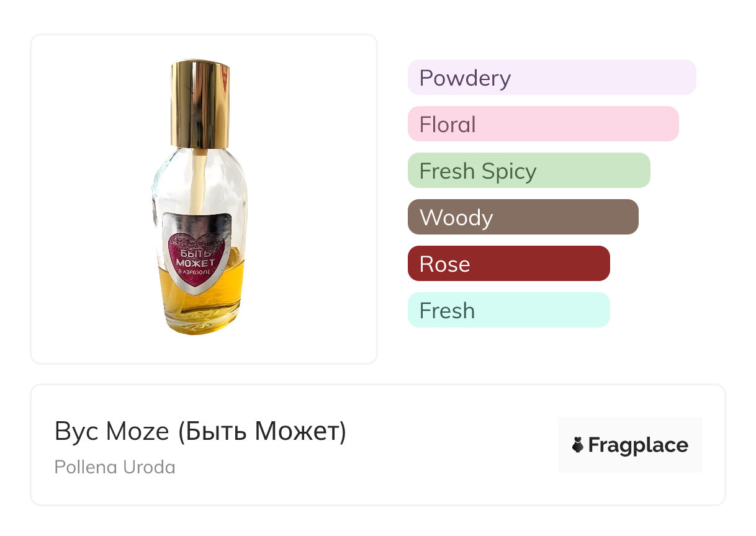Click the Fragplace wordmark text
Screen dimensions: 756x536
pyautogui.click(x=638, y=445)
